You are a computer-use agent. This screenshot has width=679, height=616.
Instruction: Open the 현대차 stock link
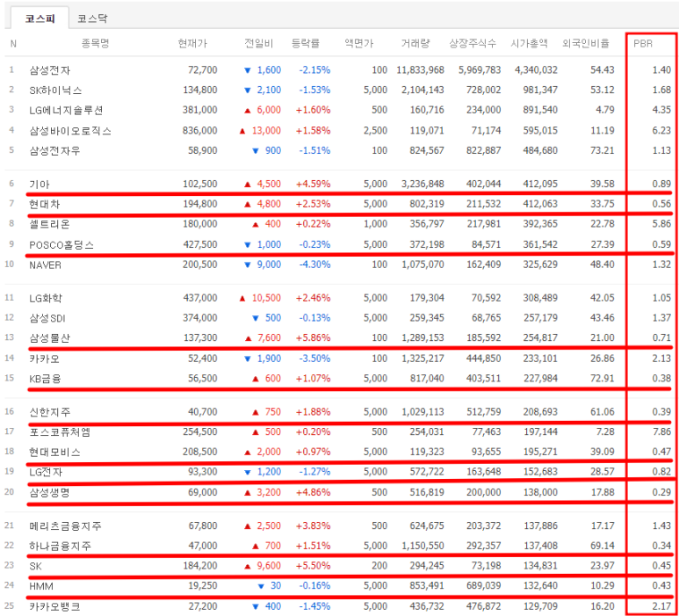[44, 204]
